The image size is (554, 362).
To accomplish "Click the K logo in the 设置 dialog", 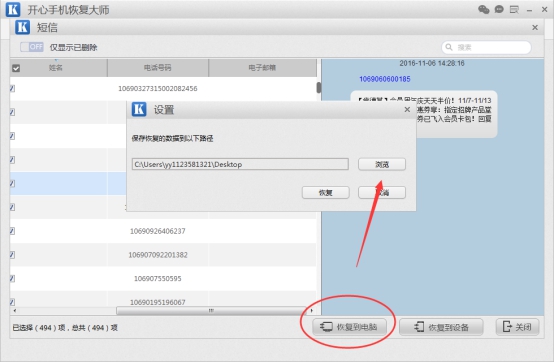I will click(139, 109).
